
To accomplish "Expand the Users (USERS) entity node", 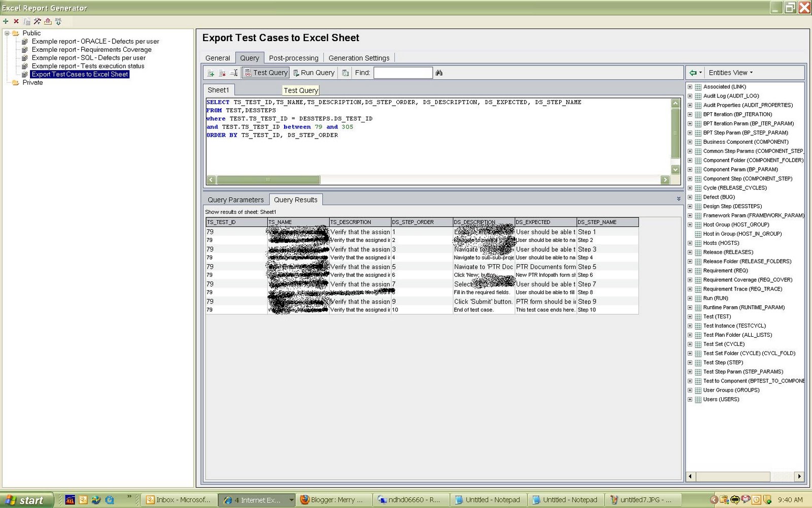I will click(690, 399).
